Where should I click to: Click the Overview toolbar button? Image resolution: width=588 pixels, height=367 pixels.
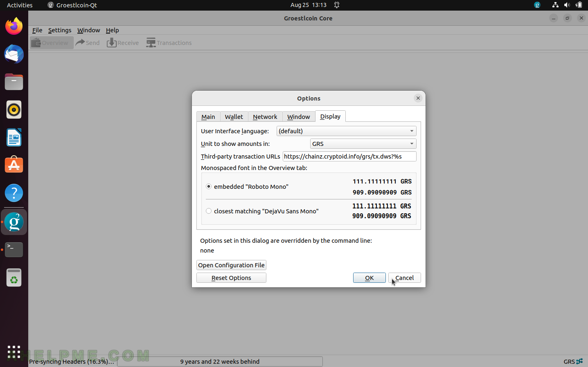(52, 43)
